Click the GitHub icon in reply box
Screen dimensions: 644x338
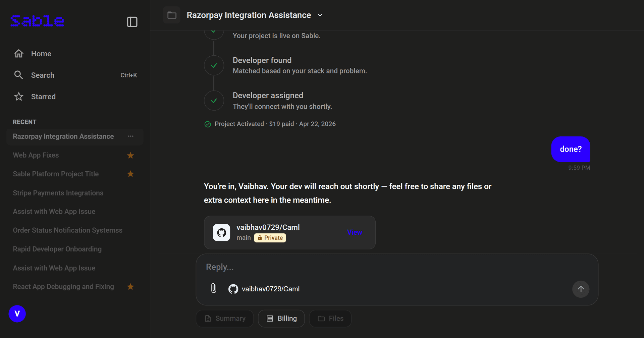click(x=233, y=289)
